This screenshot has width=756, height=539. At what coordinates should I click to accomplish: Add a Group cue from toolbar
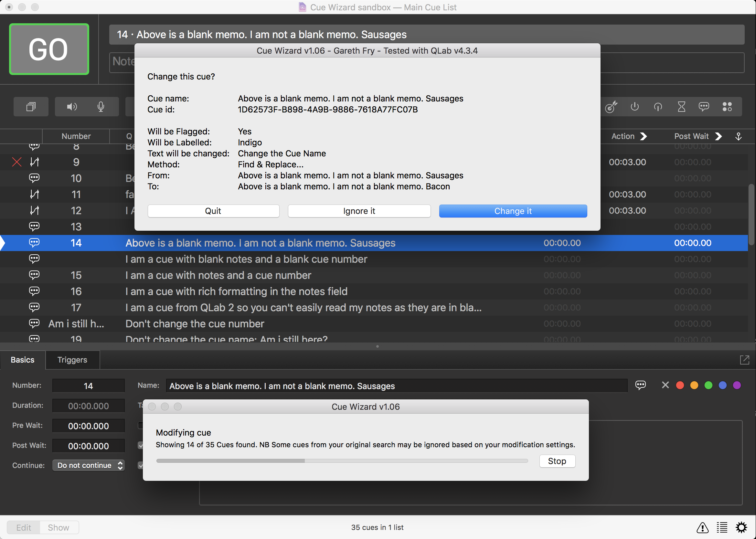31,107
